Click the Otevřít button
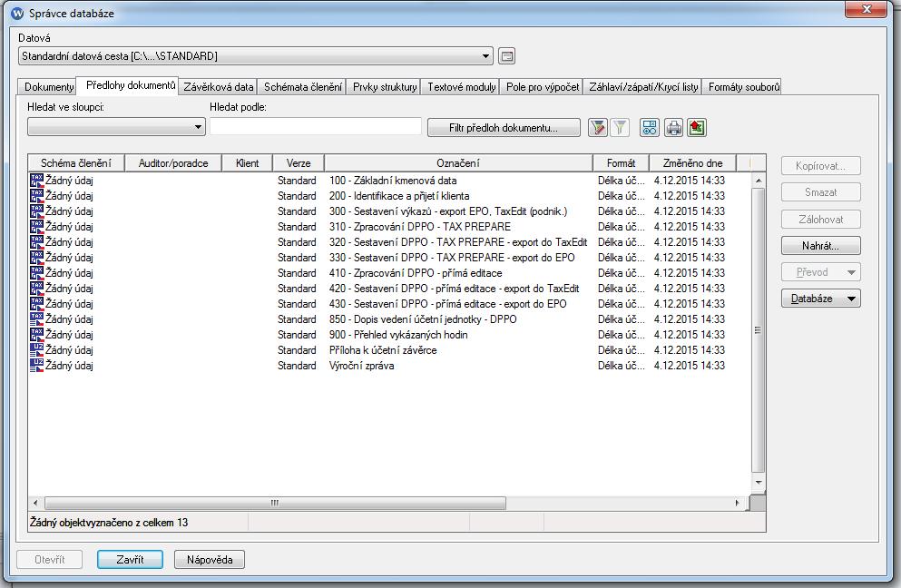 coord(49,559)
